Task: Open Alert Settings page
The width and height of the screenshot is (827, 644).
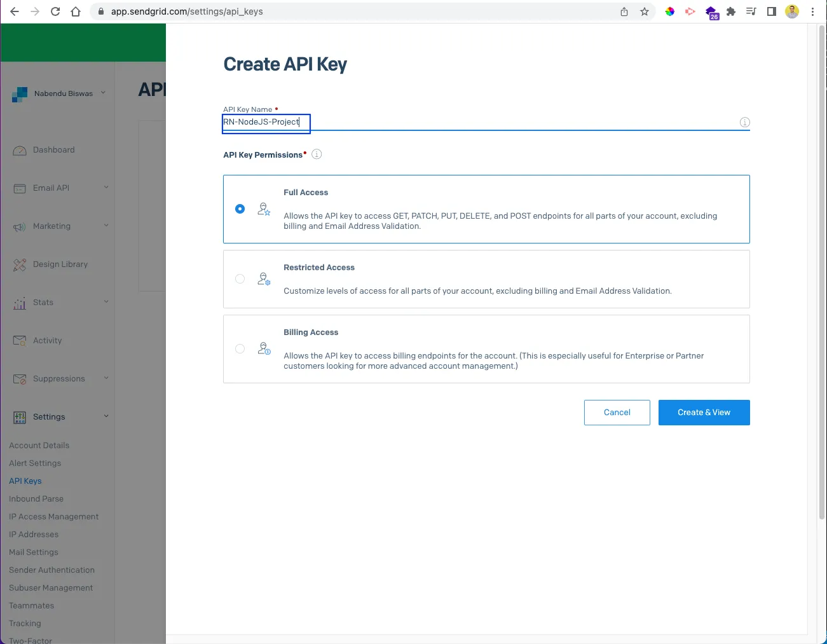Action: pos(35,463)
